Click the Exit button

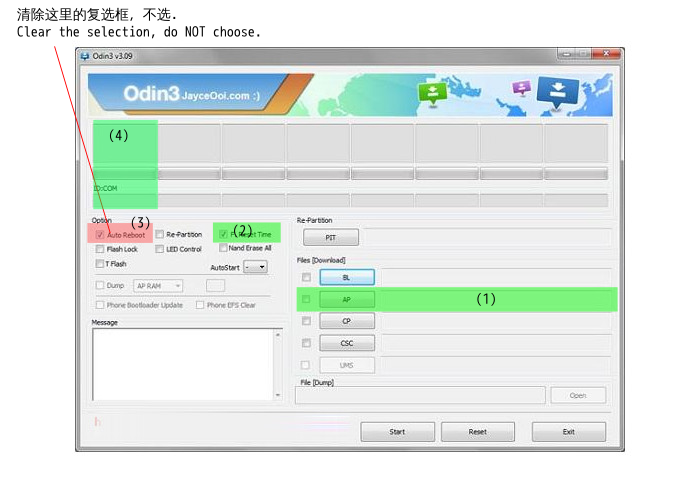coord(569,432)
